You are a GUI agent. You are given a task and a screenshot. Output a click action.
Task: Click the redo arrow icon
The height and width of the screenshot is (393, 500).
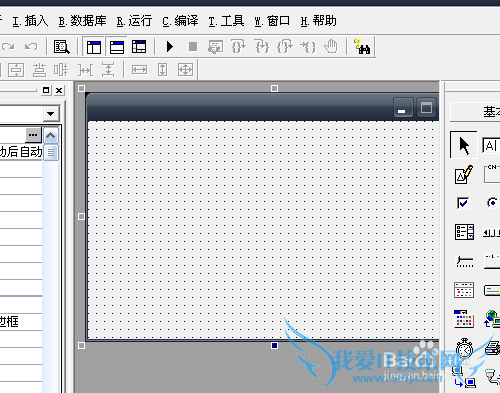(8, 46)
